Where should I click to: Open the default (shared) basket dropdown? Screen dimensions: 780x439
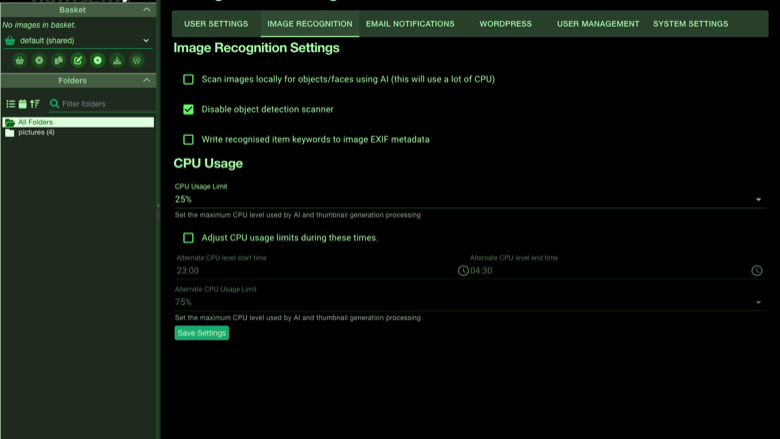78,41
